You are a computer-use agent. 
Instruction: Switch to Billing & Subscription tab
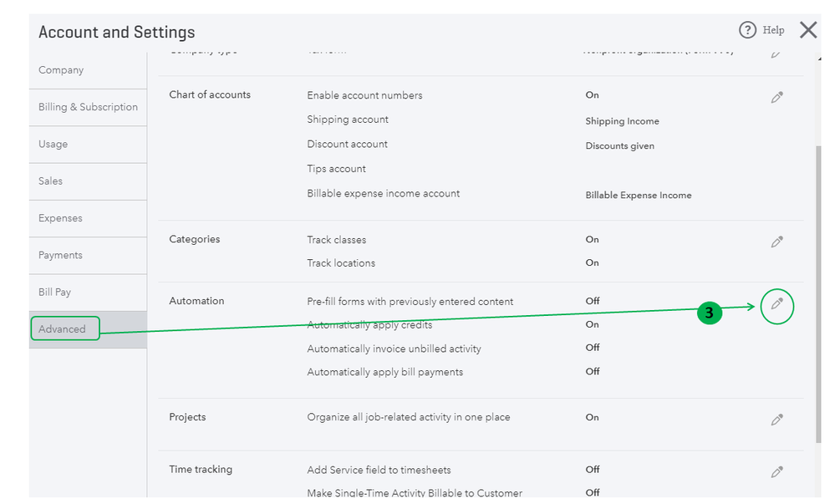[x=88, y=107]
